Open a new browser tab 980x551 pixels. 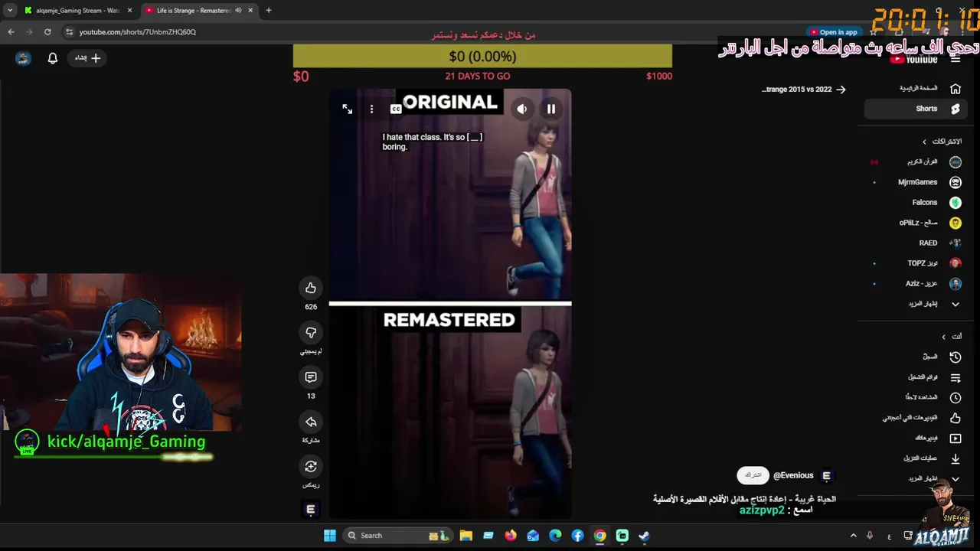[269, 11]
